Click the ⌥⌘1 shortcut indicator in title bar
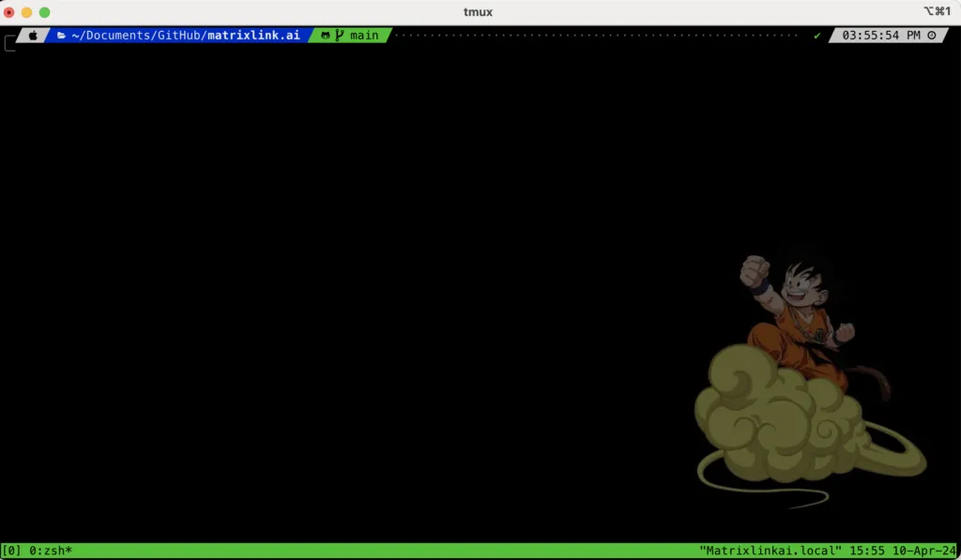The height and width of the screenshot is (560, 961). point(936,12)
